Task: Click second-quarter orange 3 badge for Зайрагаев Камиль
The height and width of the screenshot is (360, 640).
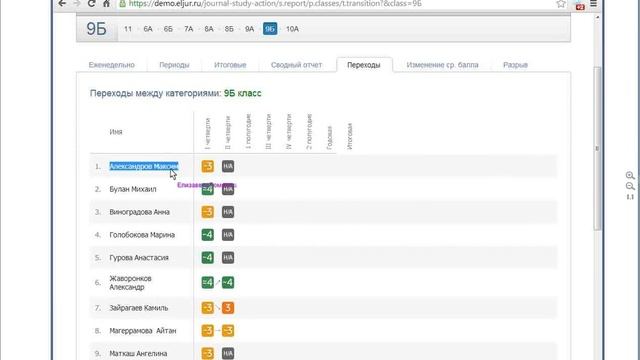Action: (x=228, y=308)
